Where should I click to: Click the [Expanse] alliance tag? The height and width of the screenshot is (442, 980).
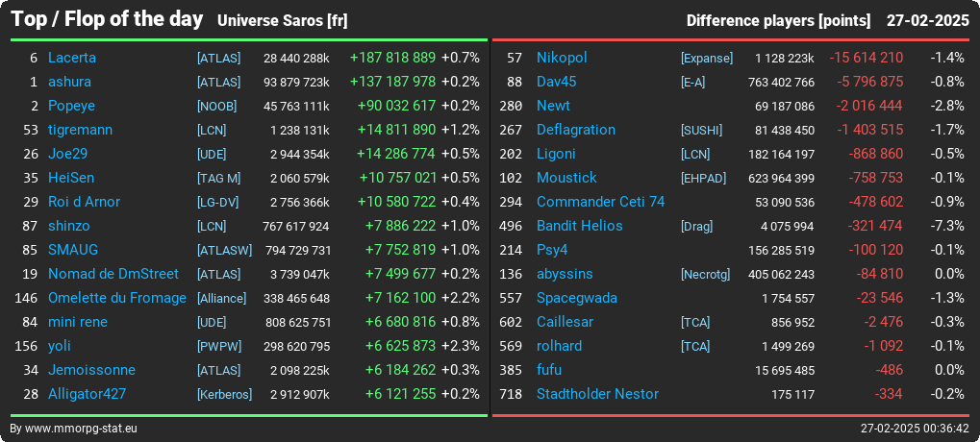(x=706, y=58)
